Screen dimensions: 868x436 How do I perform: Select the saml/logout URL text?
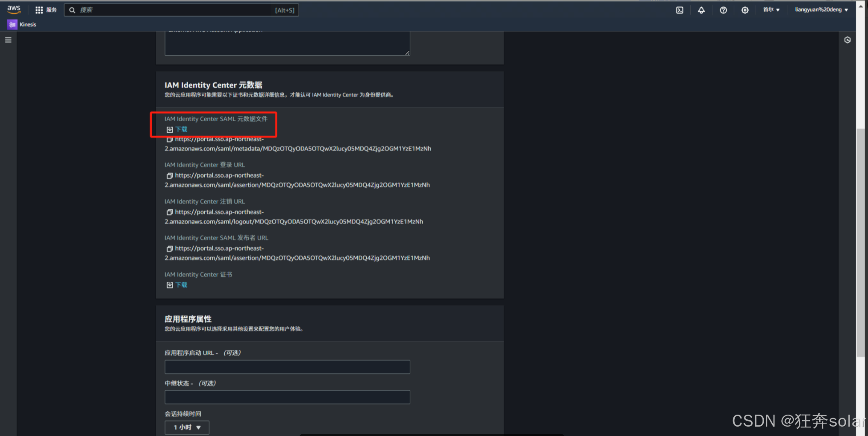tap(294, 217)
